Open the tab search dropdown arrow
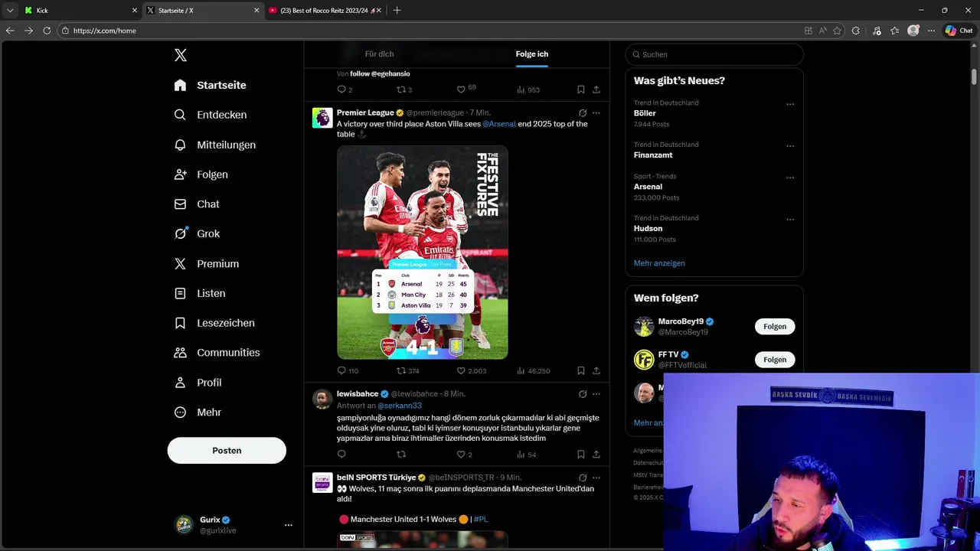 10,11
